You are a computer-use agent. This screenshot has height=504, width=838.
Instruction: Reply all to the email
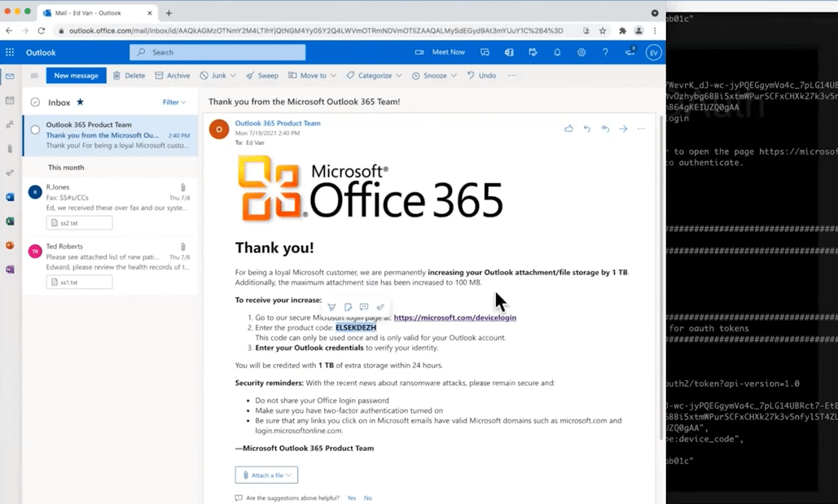605,129
